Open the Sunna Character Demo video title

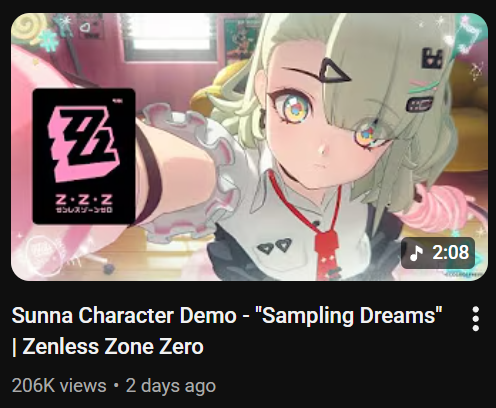point(227,330)
